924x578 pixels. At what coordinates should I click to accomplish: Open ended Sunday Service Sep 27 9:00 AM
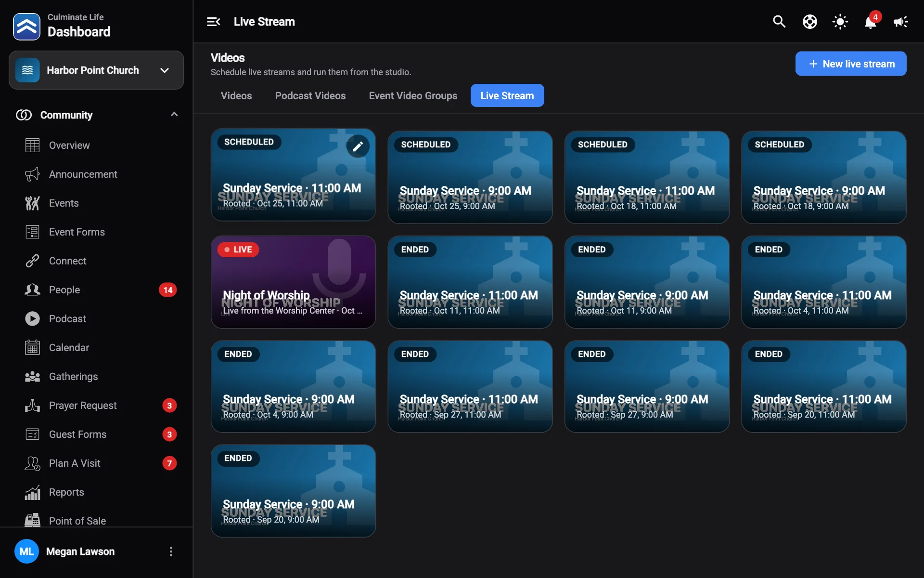(647, 386)
